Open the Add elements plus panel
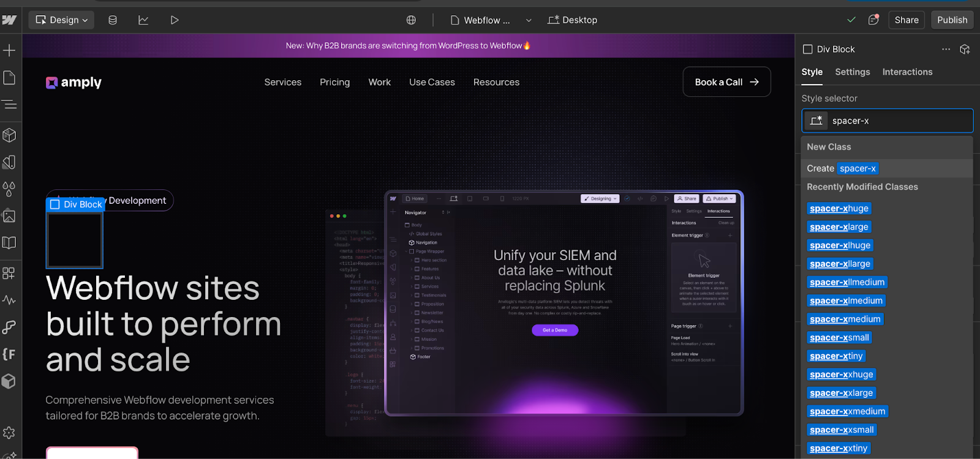The width and height of the screenshot is (980, 459). (9, 50)
